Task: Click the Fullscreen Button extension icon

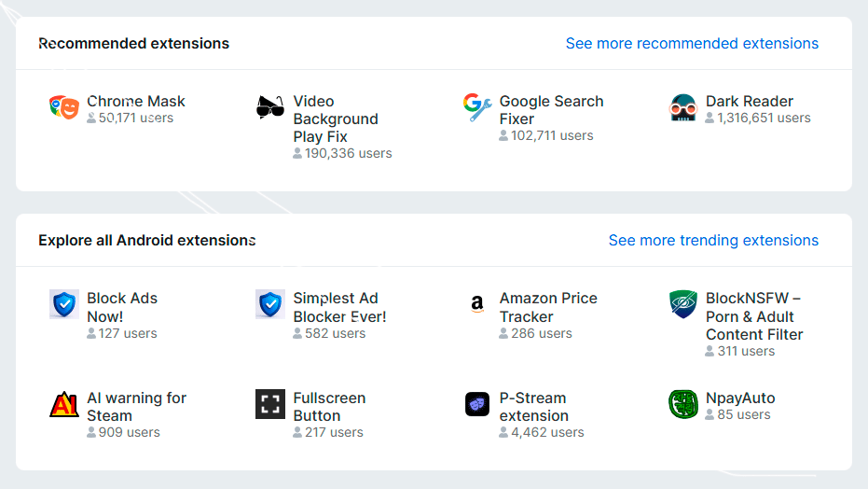Action: point(270,404)
